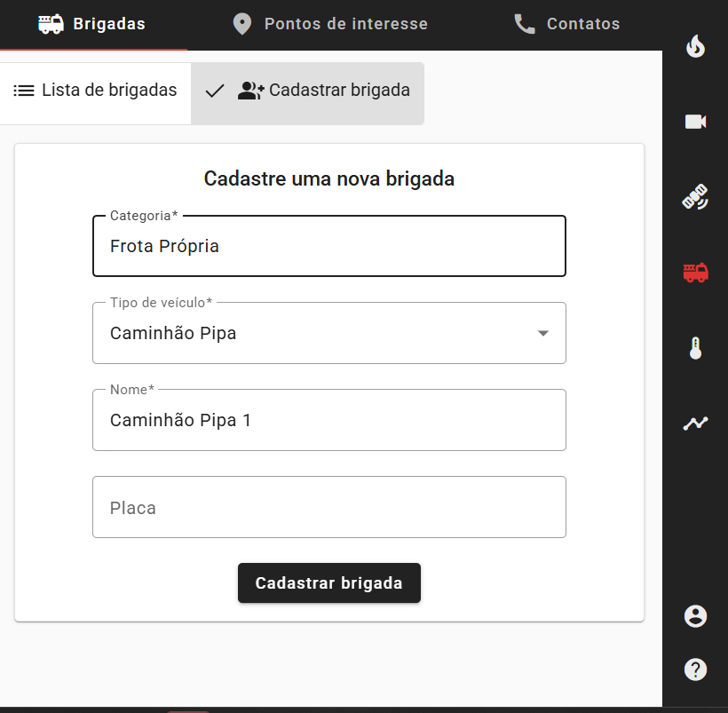Go to Brigadas tab
The image size is (728, 713).
92,24
